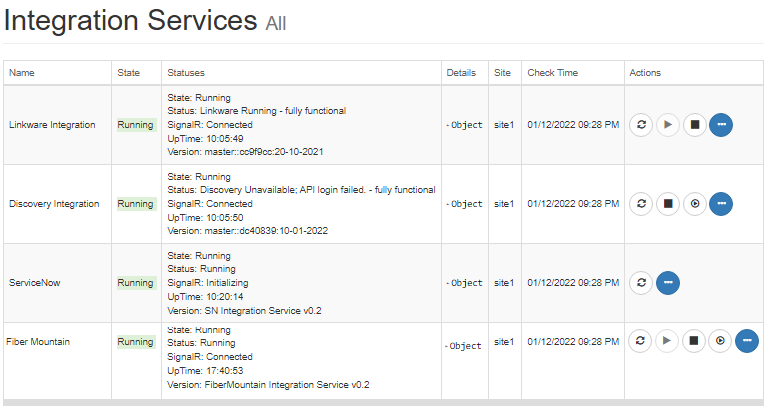The height and width of the screenshot is (408, 767).
Task: Open more actions for Linkware Integration
Action: (721, 125)
